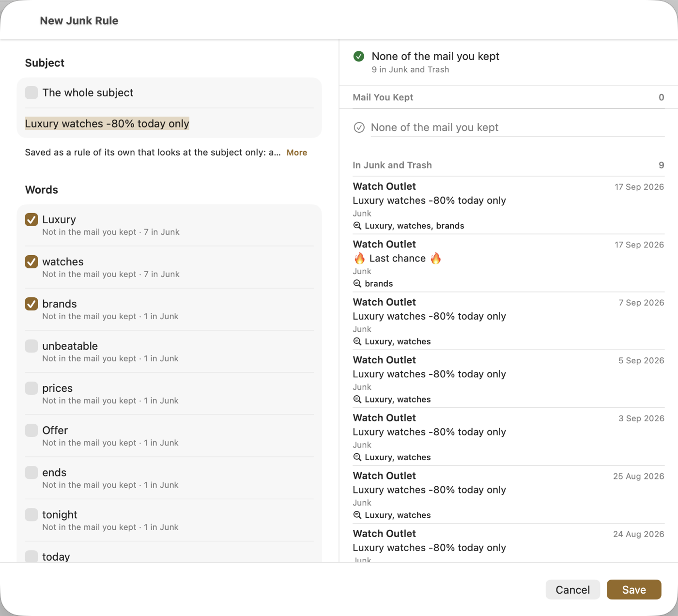
Task: Check 'The whole subject' checkbox
Action: pos(31,92)
